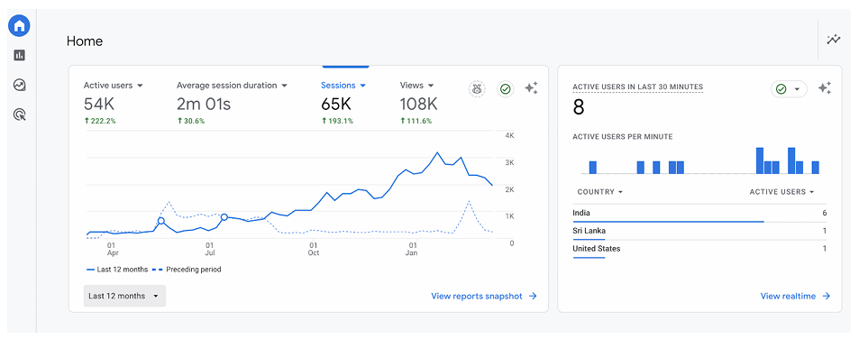Open the Home icon in the sidebar
The image size is (868, 339).
(19, 25)
